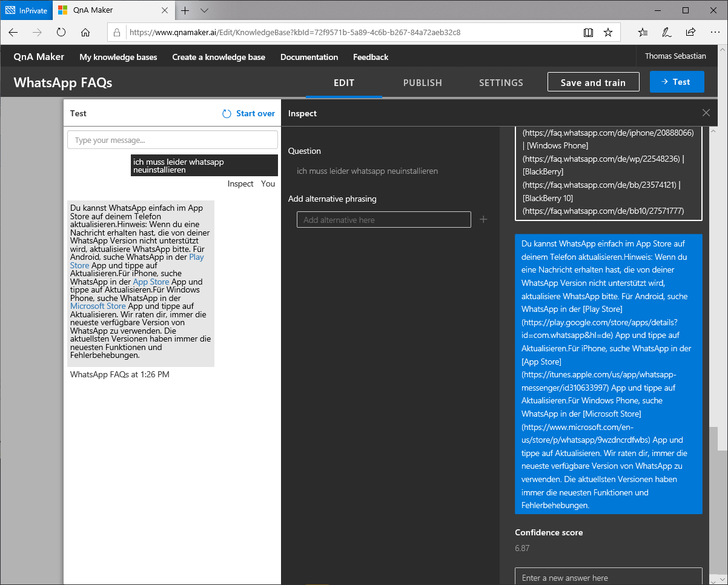The image size is (728, 585).
Task: Click the share page icon
Action: pos(690,32)
